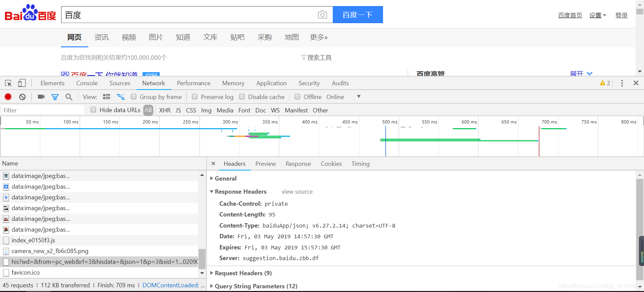
Task: Check Hide data URLs checkbox
Action: [93, 110]
